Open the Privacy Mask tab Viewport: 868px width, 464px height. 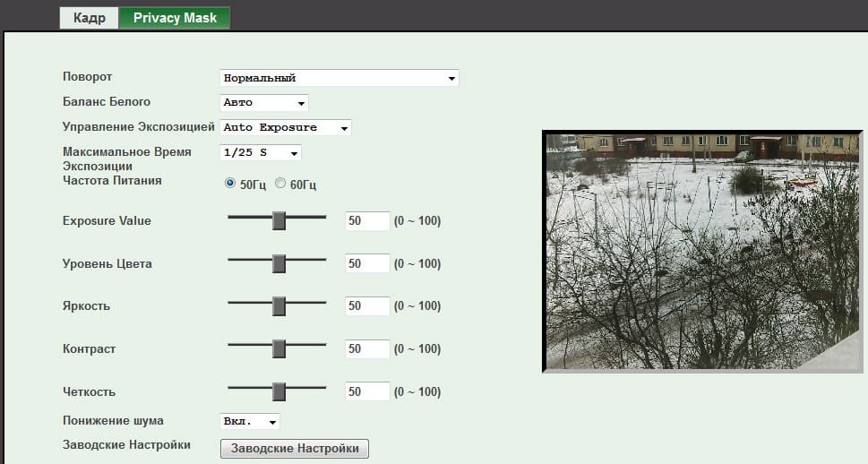tap(175, 18)
